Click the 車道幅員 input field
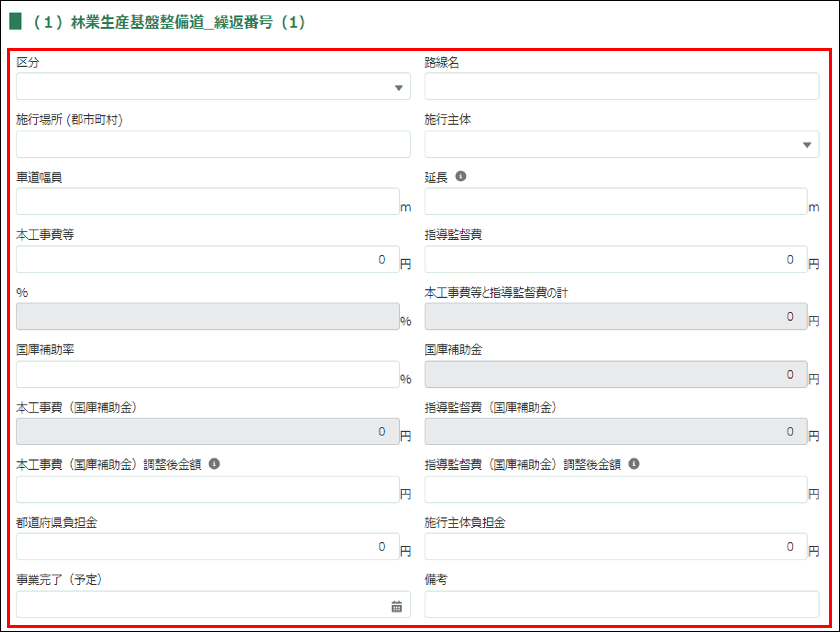 coord(207,202)
